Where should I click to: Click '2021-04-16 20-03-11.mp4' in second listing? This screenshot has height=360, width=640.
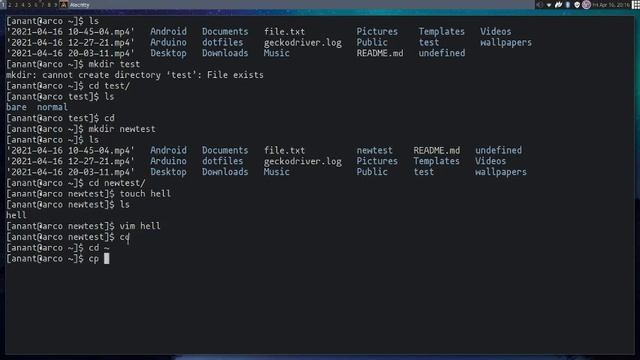[x=70, y=172]
